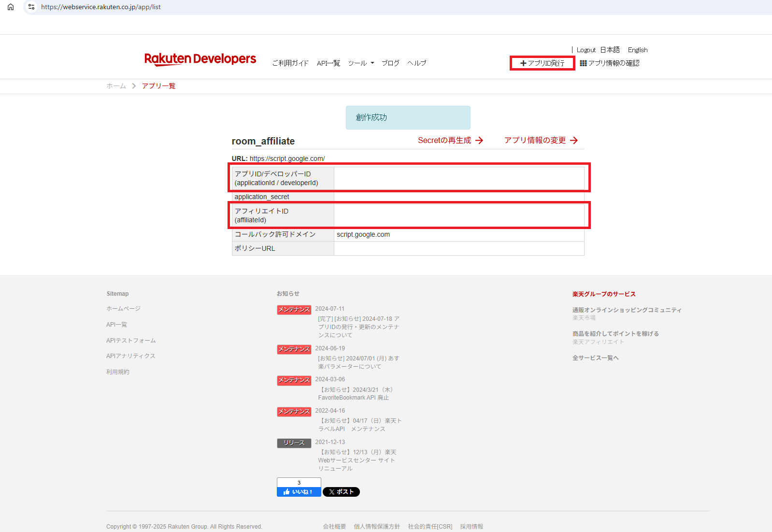Open 社会的責任[CSR] footer link

pyautogui.click(x=430, y=527)
